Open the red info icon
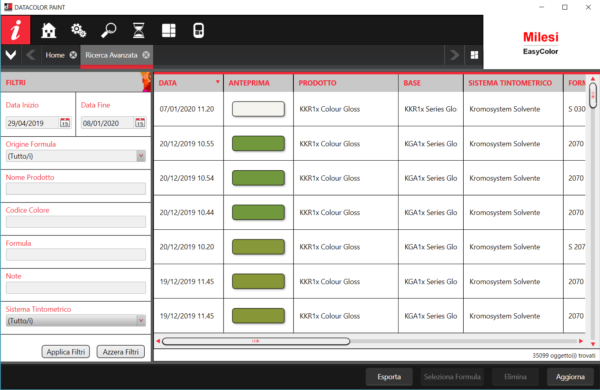The width and height of the screenshot is (600, 390). point(15,30)
